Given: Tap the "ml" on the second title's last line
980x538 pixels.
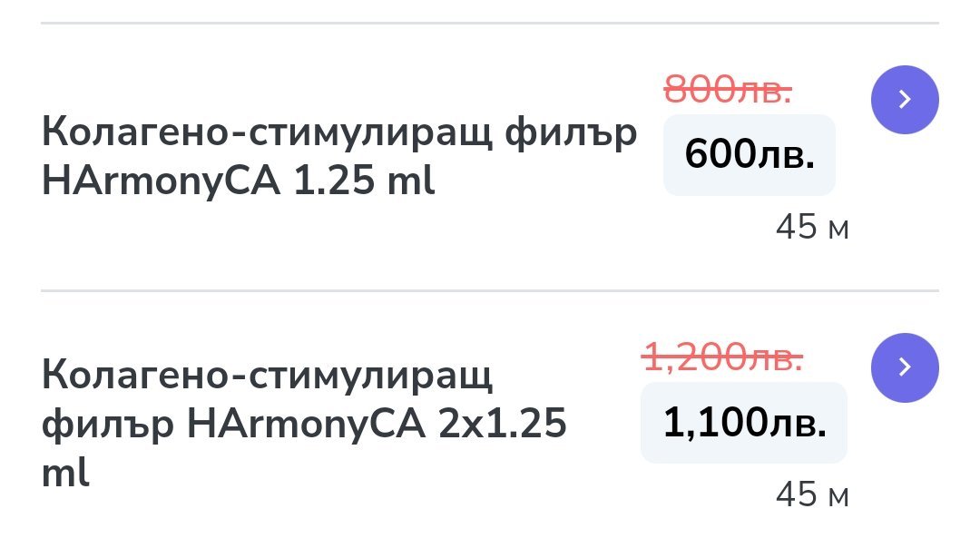Looking at the screenshot, I should coord(65,472).
